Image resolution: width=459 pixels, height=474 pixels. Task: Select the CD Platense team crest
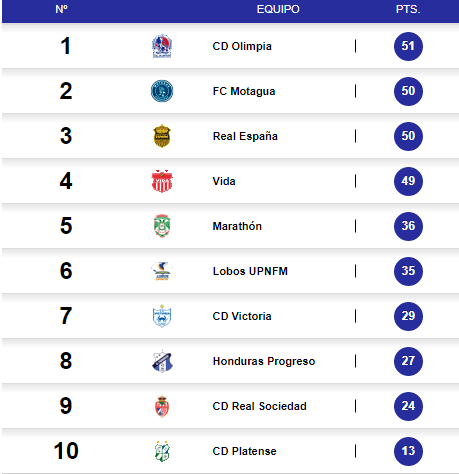click(162, 451)
